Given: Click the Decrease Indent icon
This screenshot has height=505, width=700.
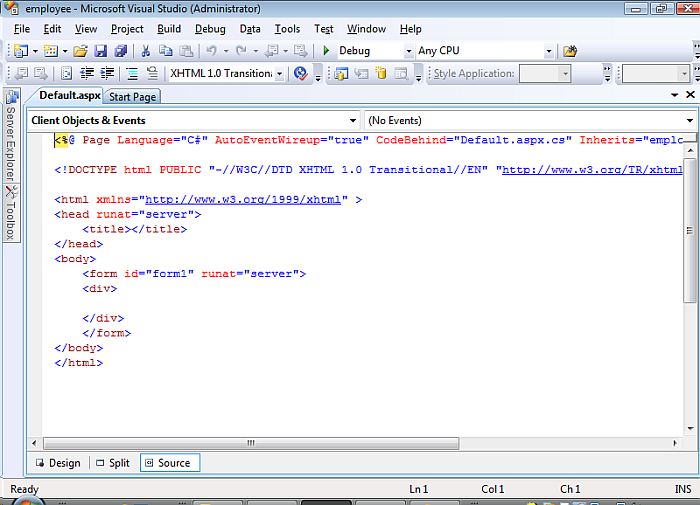Looking at the screenshot, I should (x=87, y=74).
